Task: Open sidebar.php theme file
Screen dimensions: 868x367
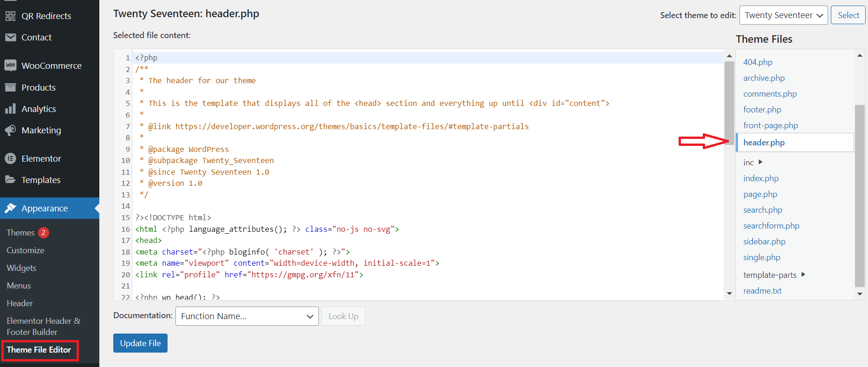Action: click(x=764, y=241)
